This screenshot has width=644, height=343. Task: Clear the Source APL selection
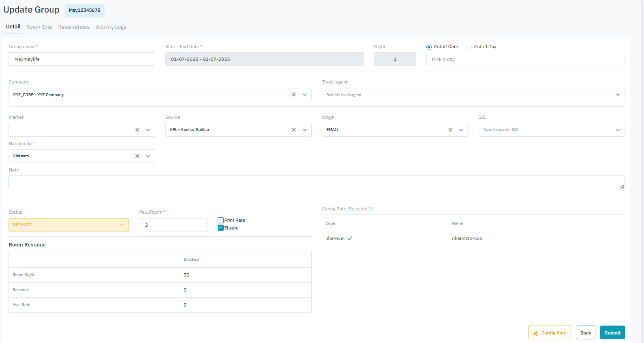294,130
